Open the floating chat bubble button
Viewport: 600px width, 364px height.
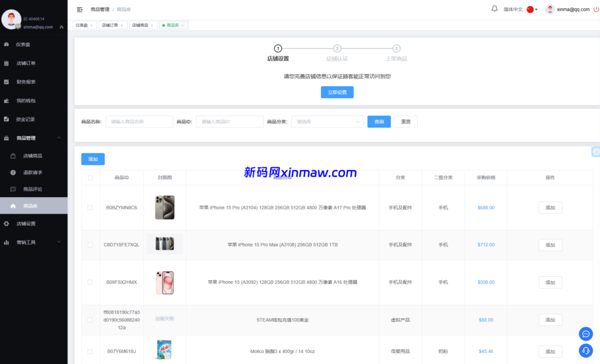(586, 334)
